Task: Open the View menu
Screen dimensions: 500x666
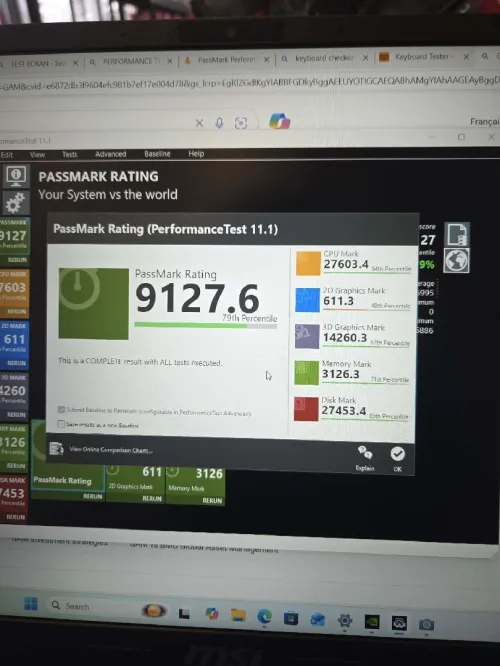Action: click(37, 155)
